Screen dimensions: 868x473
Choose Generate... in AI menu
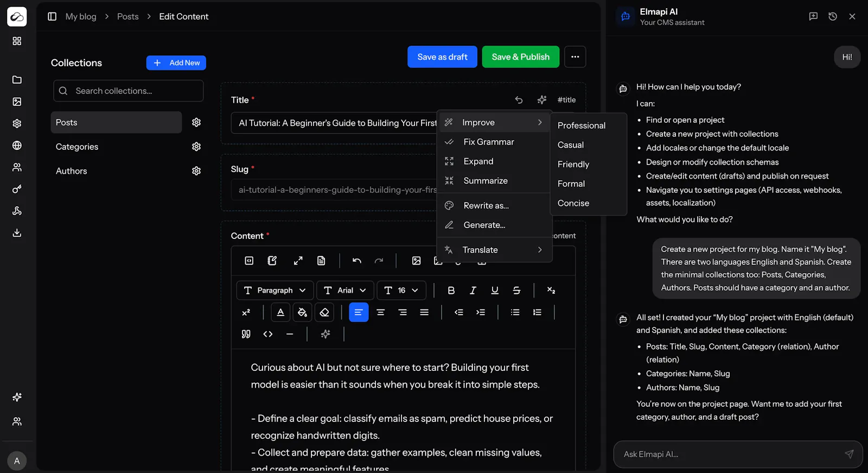pos(494,225)
